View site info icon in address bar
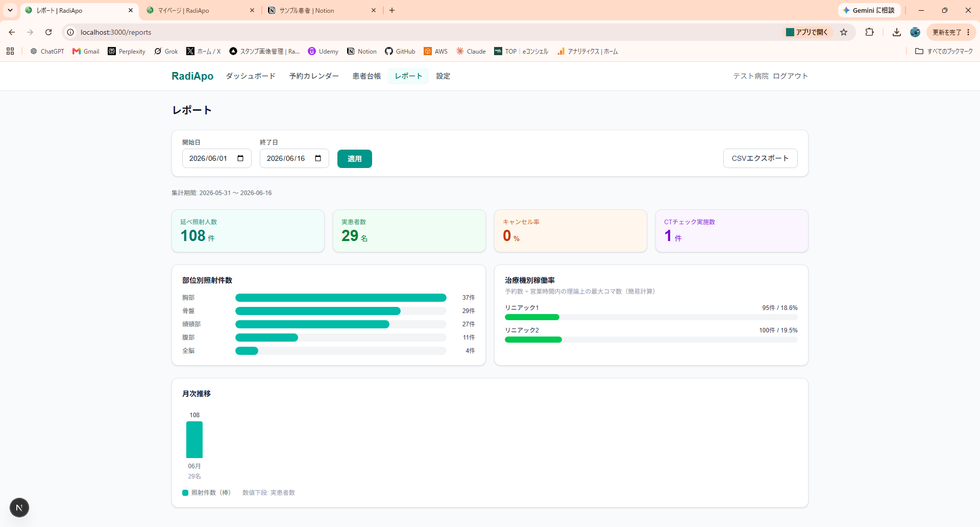The width and height of the screenshot is (980, 527). pyautogui.click(x=70, y=32)
